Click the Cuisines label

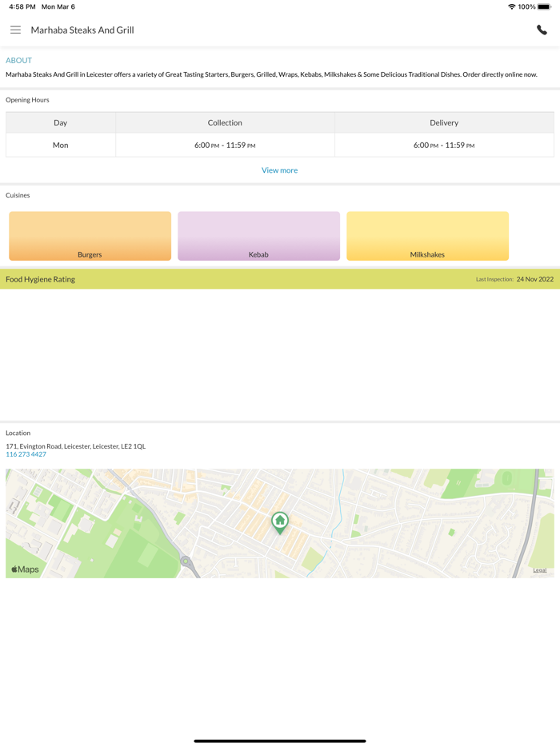(18, 195)
